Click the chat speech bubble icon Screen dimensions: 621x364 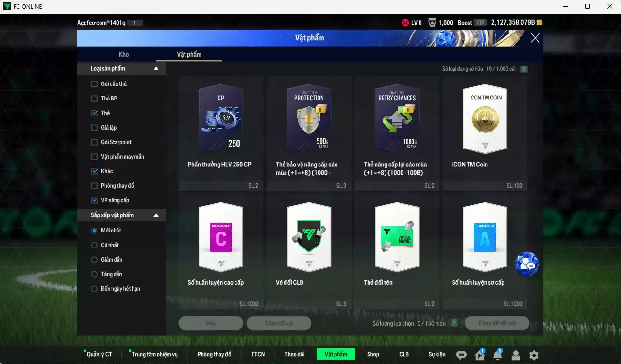coord(461,355)
